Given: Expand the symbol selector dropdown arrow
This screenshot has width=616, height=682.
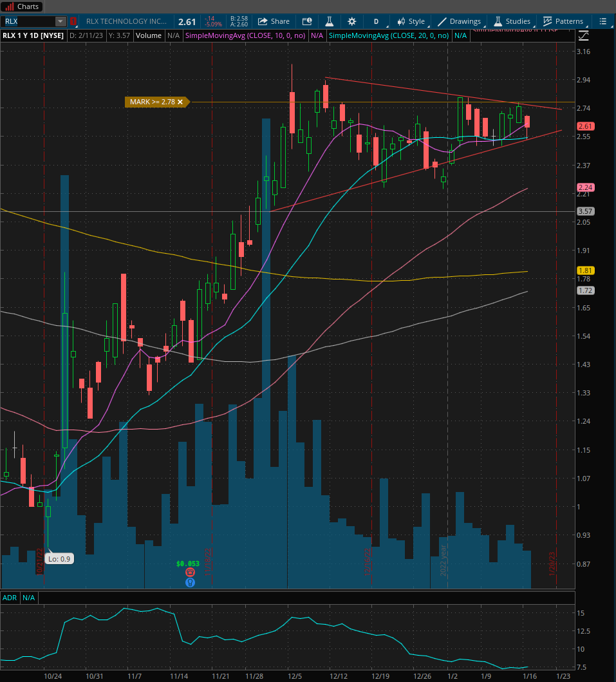Looking at the screenshot, I should [x=61, y=21].
